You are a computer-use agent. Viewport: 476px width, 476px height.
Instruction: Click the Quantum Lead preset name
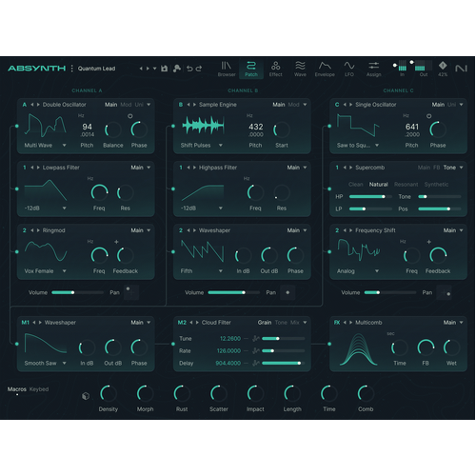pyautogui.click(x=96, y=69)
